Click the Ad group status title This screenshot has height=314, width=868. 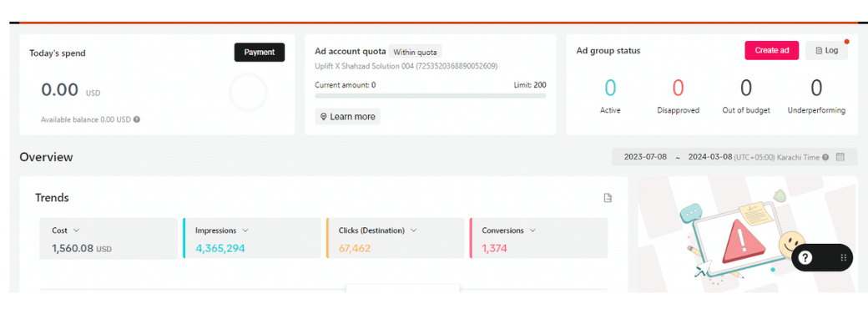608,50
